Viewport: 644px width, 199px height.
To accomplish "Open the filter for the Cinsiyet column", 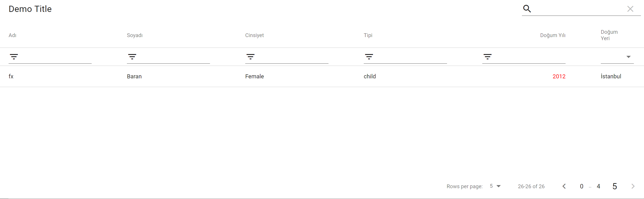I will click(251, 56).
